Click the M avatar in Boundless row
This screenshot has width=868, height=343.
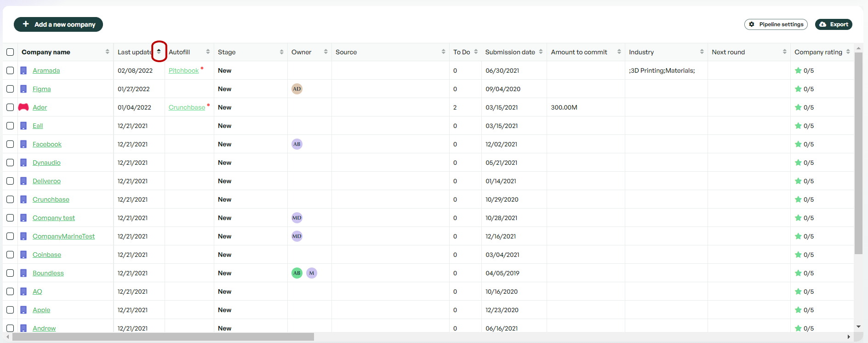(312, 273)
